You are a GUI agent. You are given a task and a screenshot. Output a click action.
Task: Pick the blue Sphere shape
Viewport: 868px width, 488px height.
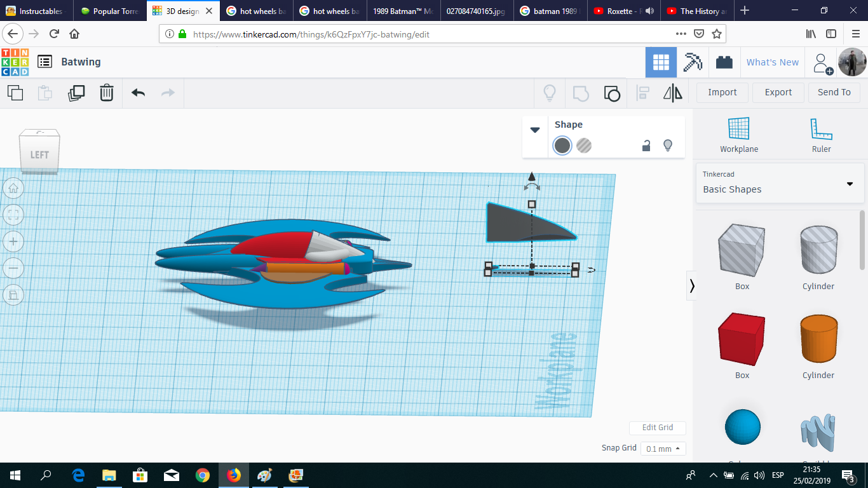(x=742, y=427)
